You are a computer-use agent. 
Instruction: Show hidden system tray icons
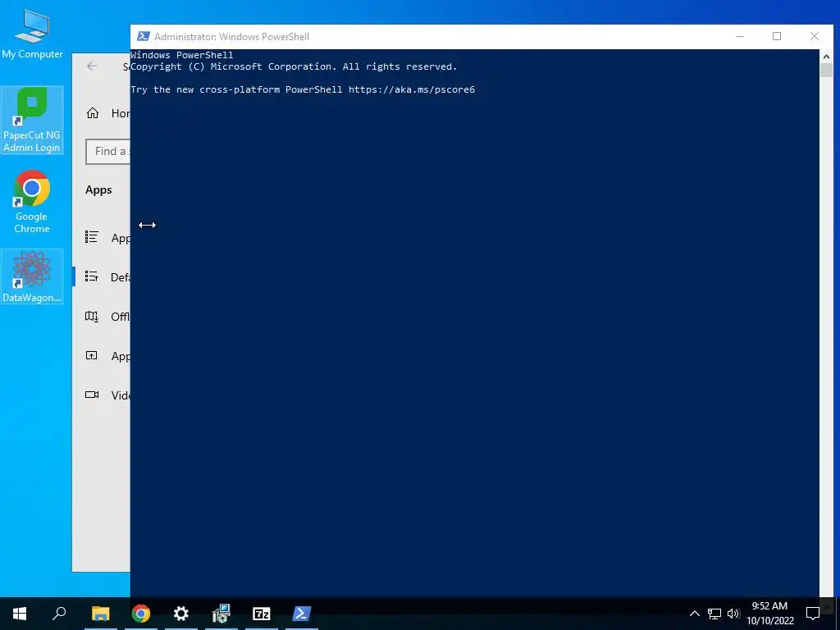click(x=694, y=614)
